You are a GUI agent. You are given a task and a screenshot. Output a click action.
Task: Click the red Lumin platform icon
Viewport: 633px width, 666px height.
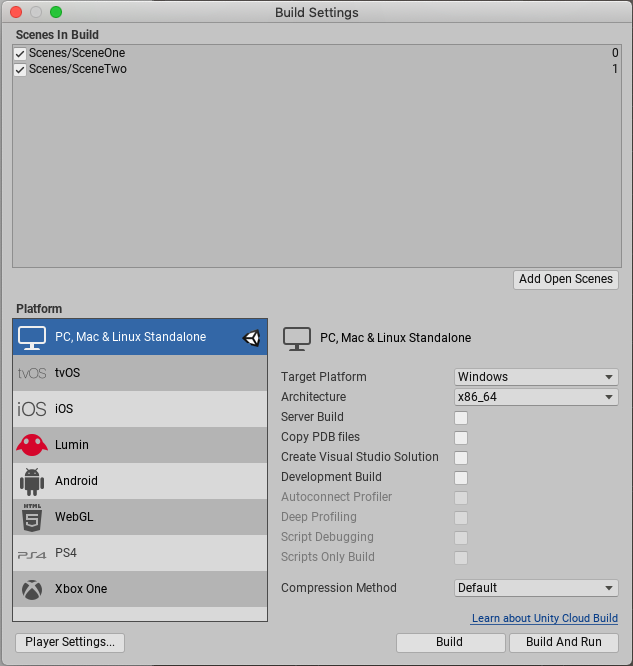tap(32, 445)
